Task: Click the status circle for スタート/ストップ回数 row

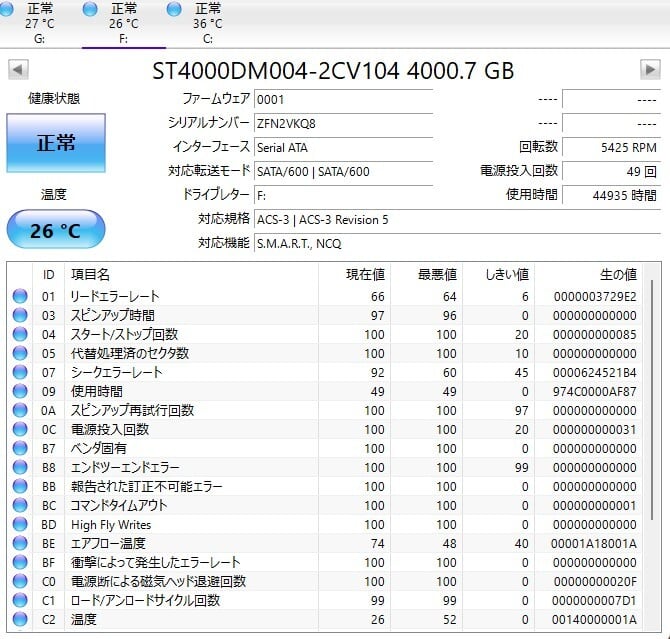Action: click(x=20, y=334)
